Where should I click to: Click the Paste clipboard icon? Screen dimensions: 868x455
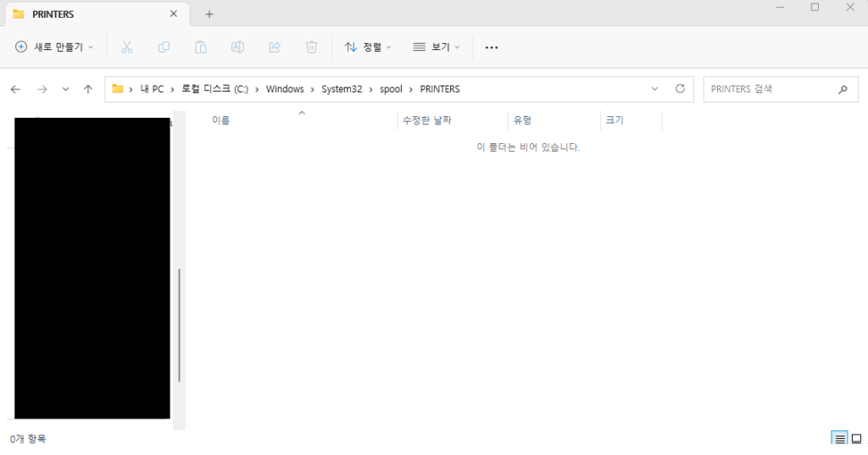[200, 47]
